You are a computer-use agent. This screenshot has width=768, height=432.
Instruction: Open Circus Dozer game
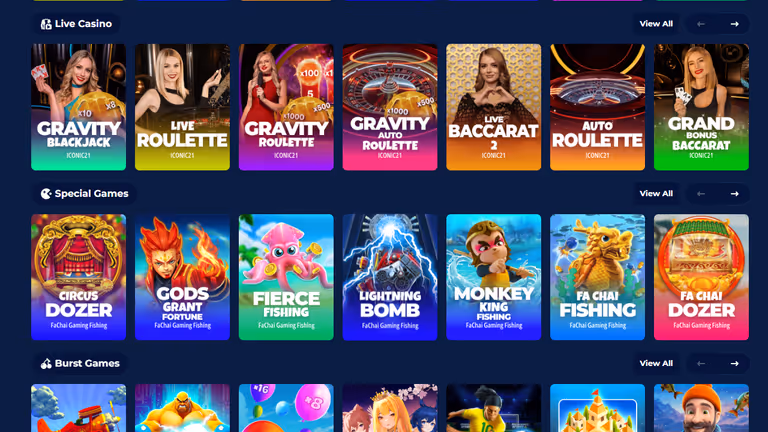click(78, 277)
